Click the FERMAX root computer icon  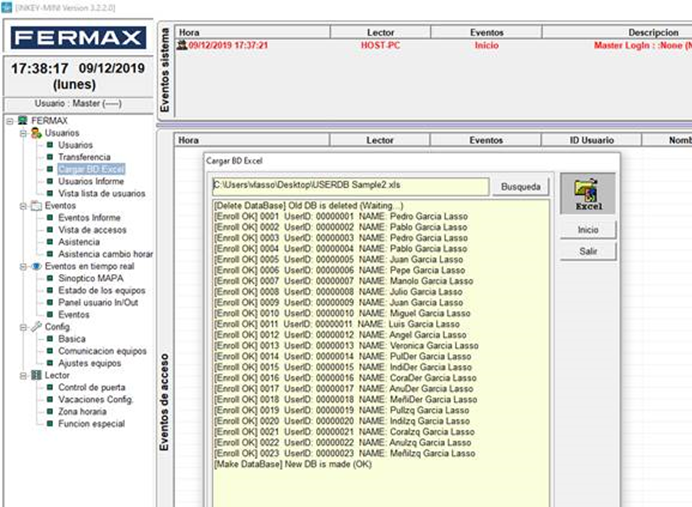pos(23,120)
